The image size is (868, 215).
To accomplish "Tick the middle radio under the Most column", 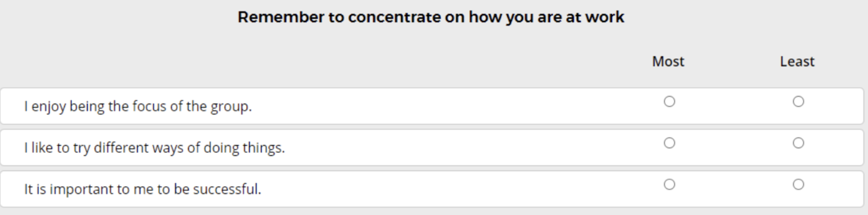I will 669,143.
